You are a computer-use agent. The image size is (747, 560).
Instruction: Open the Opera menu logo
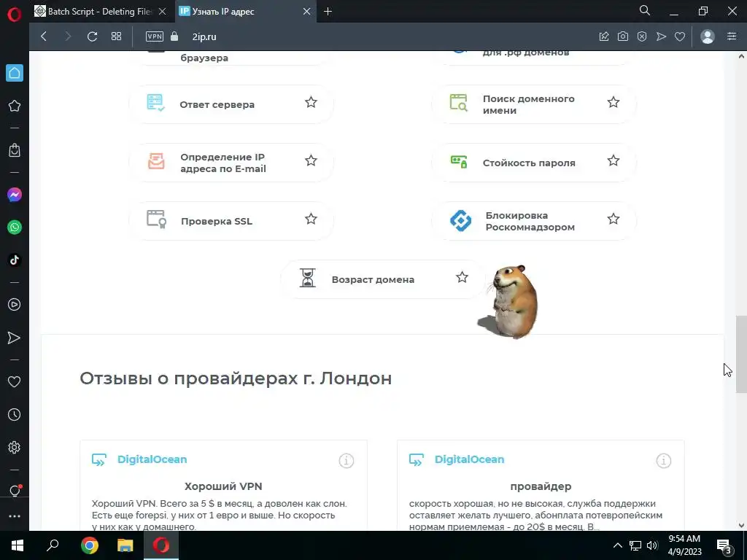click(x=15, y=15)
